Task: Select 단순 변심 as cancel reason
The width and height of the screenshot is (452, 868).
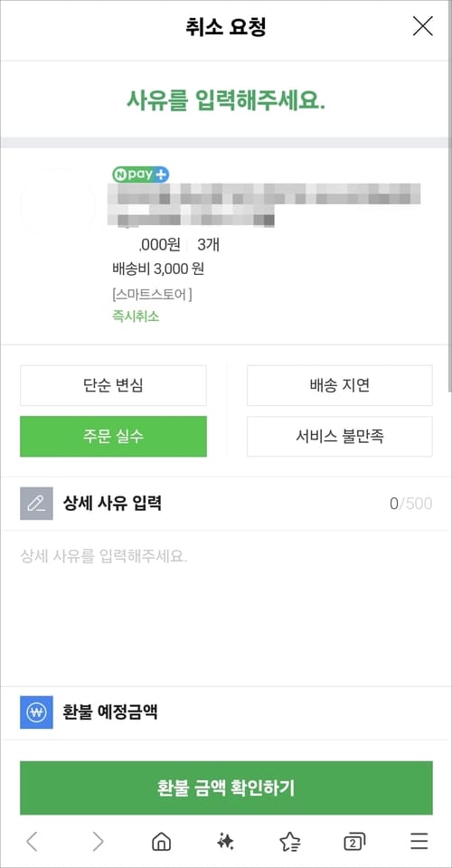Action: click(113, 385)
